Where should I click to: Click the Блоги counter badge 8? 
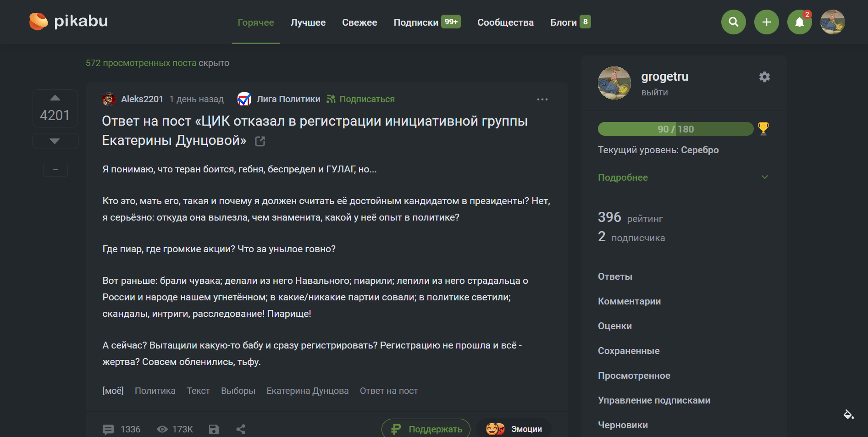585,22
